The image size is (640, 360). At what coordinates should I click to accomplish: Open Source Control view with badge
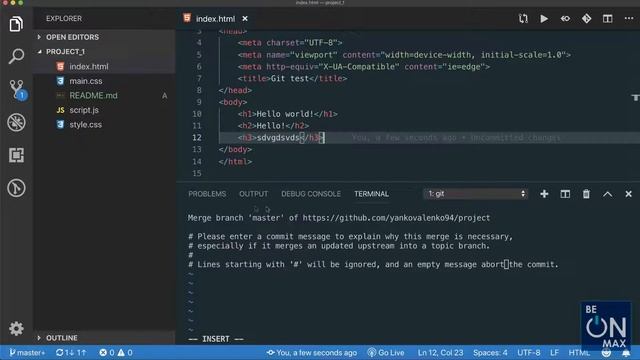[17, 90]
